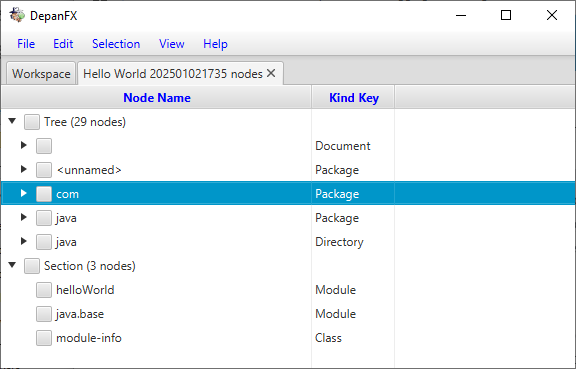Close the Hello World nodes tab

click(271, 73)
